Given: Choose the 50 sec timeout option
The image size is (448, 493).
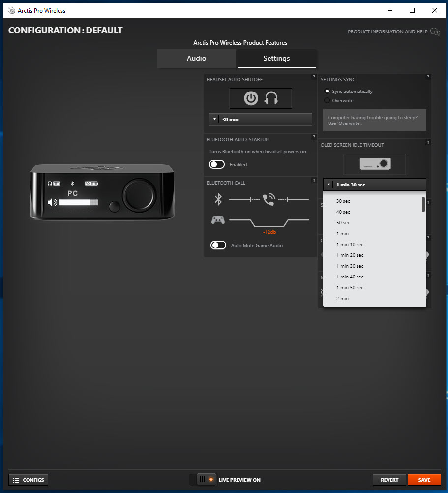Looking at the screenshot, I should pyautogui.click(x=375, y=222).
